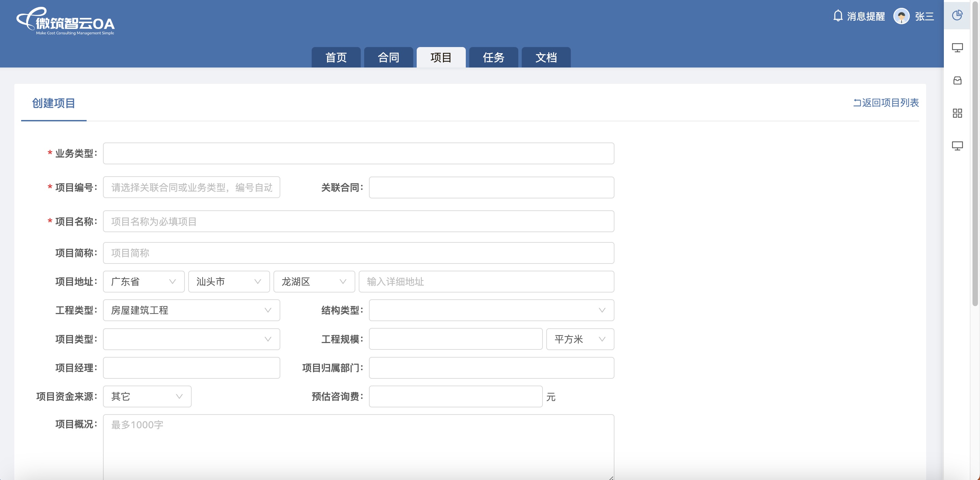This screenshot has height=480, width=980.
Task: Open the 广东省 province dropdown
Action: coord(144,282)
